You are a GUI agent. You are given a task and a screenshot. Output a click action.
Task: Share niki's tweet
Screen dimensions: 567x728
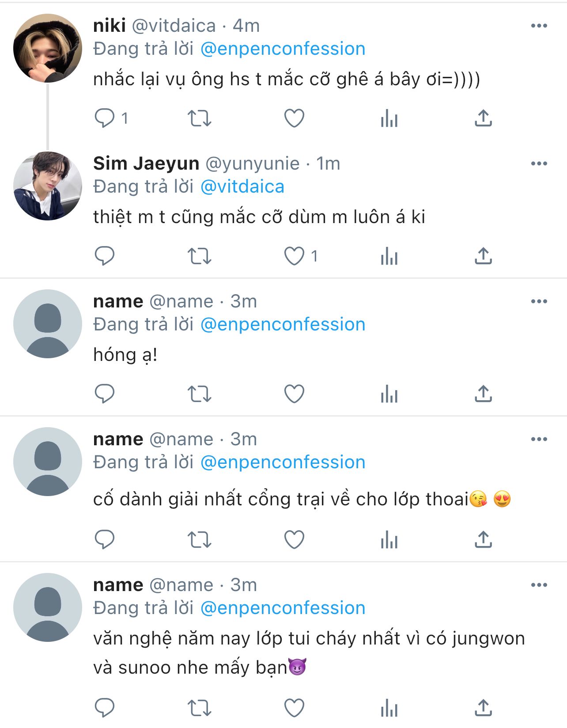point(483,118)
